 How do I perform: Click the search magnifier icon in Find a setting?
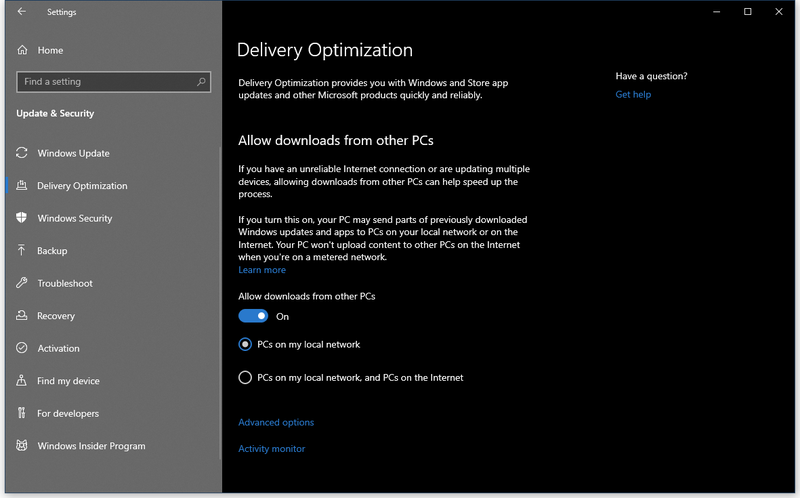[x=201, y=82]
